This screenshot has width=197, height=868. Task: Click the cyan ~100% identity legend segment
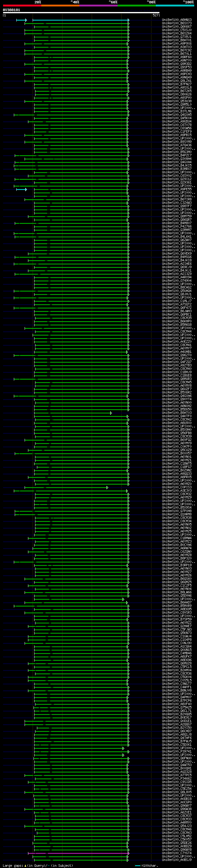pyautogui.click(x=175, y=6)
